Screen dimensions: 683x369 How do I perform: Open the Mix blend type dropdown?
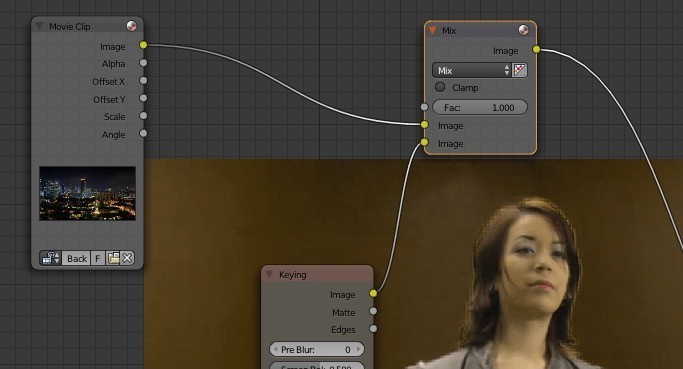point(472,70)
